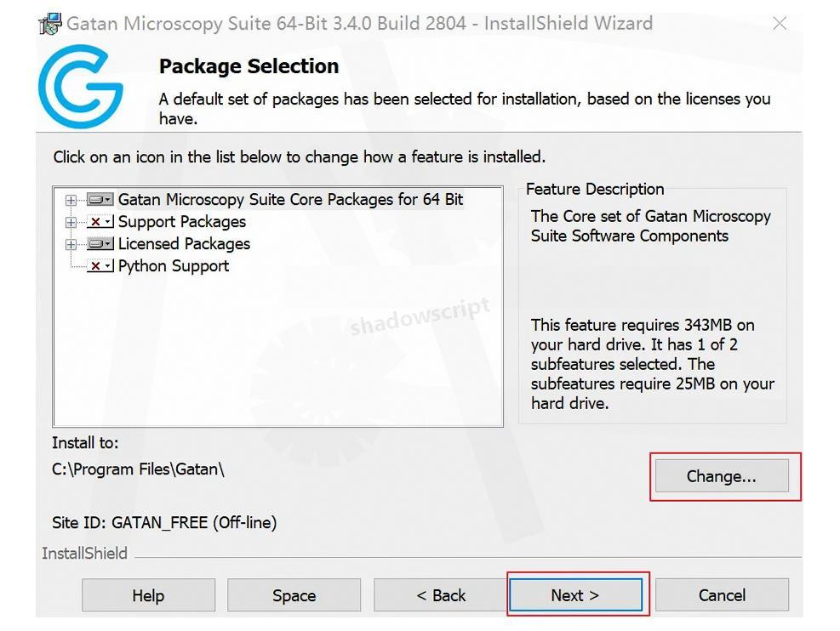Expand the Gatan Microscopy Suite Core Packages node
Screen dimensions: 840x631
tap(71, 201)
